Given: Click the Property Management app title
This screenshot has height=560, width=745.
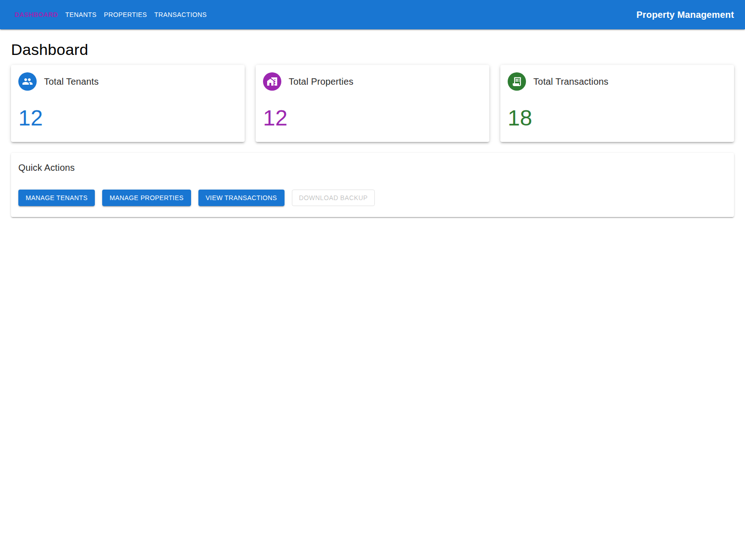Looking at the screenshot, I should pos(685,15).
